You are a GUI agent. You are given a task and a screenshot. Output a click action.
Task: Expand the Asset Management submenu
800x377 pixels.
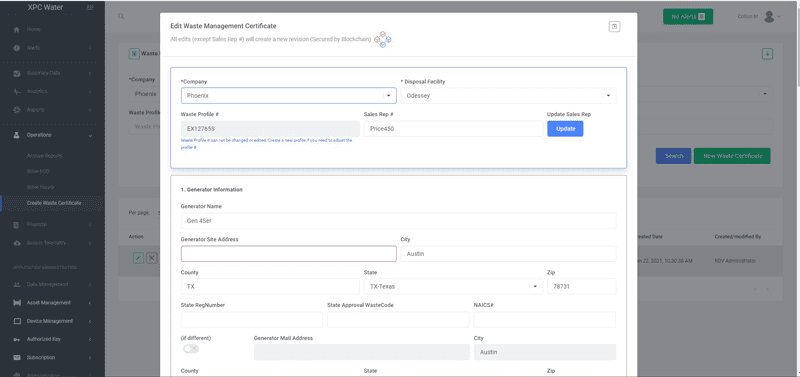[90, 303]
